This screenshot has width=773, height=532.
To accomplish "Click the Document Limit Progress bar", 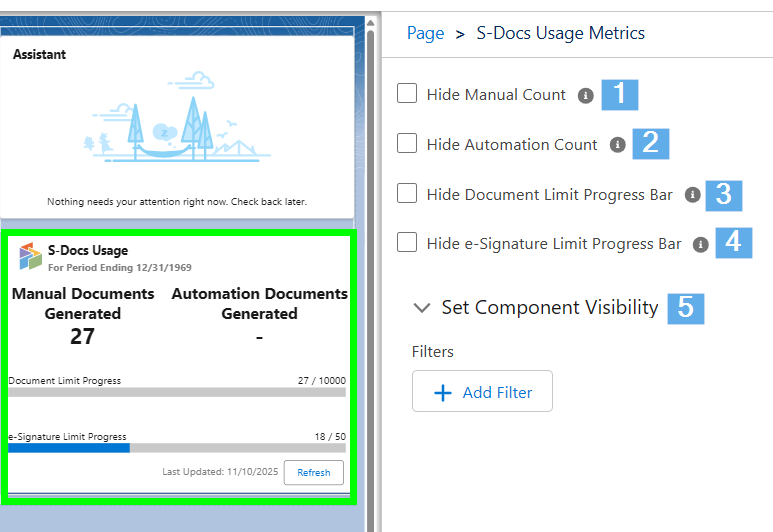I will pos(177,392).
